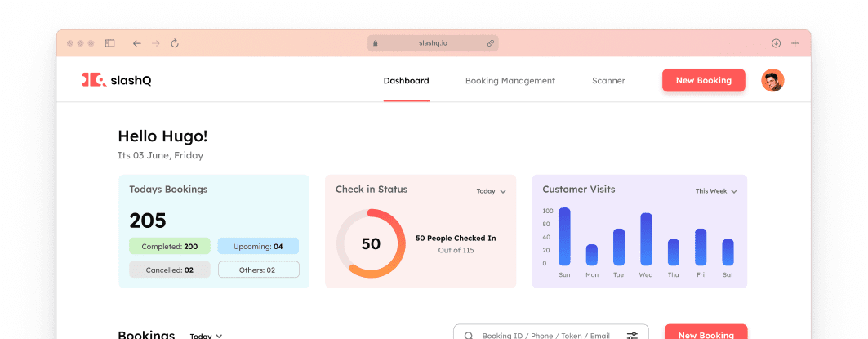Open the Booking Management tab
This screenshot has width=868, height=339.
click(x=510, y=80)
